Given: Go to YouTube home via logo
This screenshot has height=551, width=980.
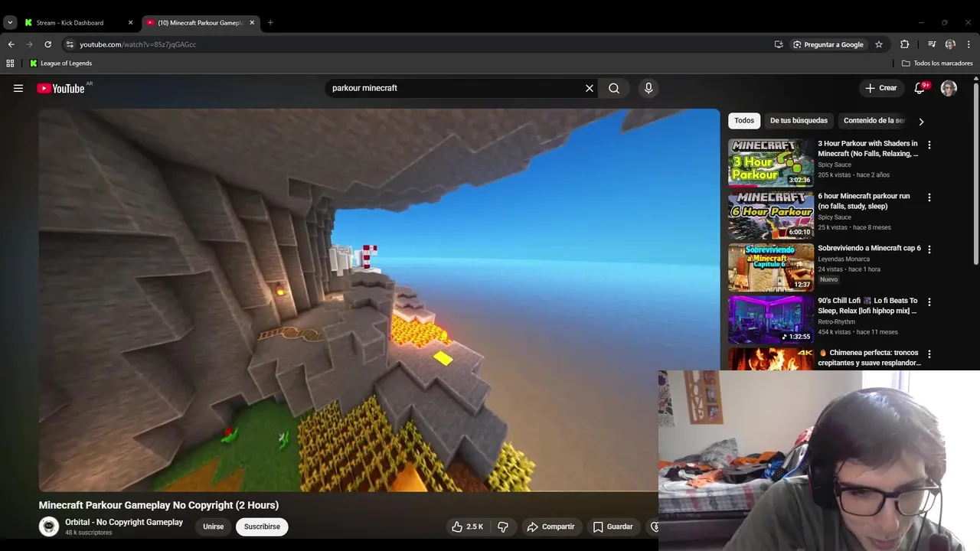Looking at the screenshot, I should click(x=60, y=88).
